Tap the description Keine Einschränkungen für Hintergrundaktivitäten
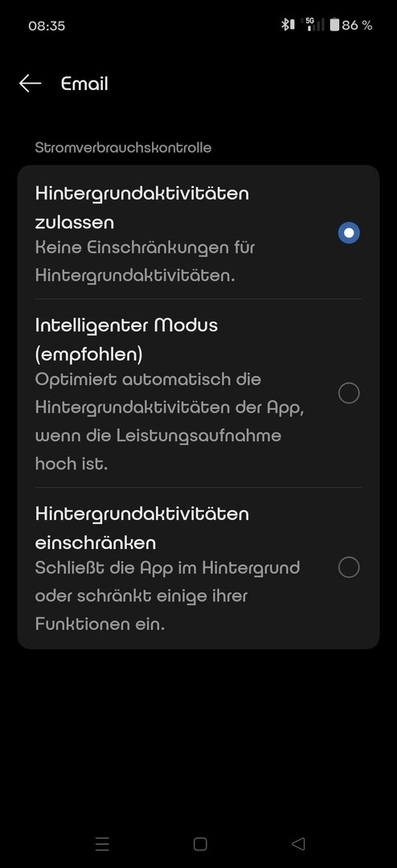 [145, 261]
